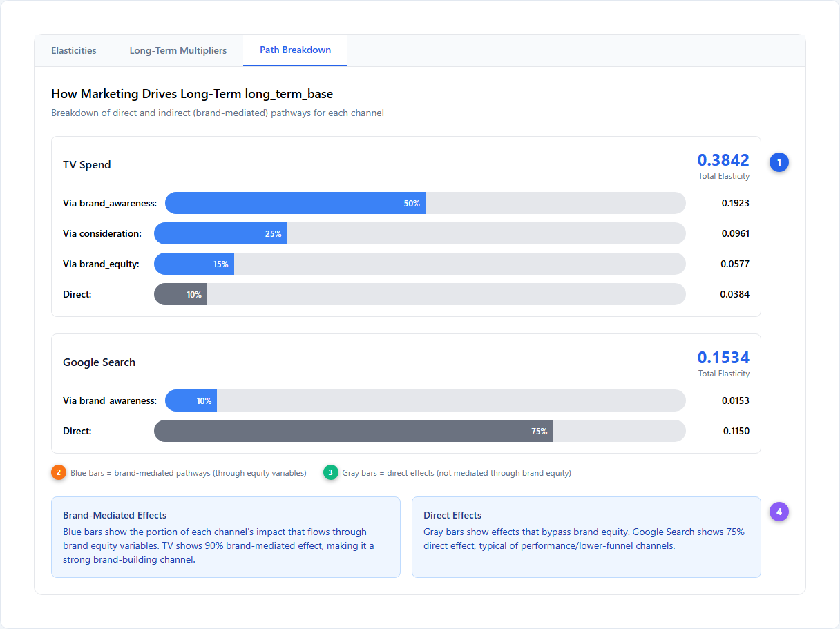Viewport: 840px width, 629px height.
Task: Click the "Gray bars = direct effects" legend
Action: [457, 473]
